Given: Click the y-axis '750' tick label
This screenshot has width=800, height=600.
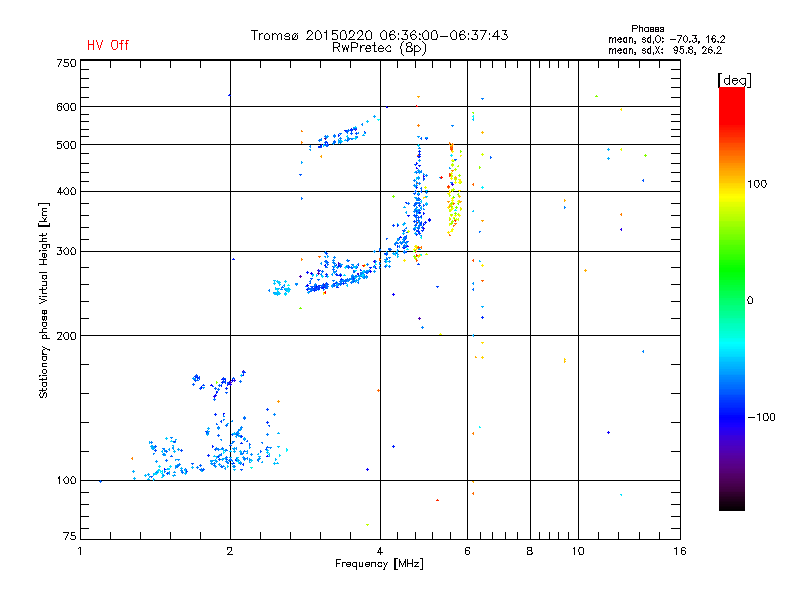Looking at the screenshot, I should pos(66,63).
